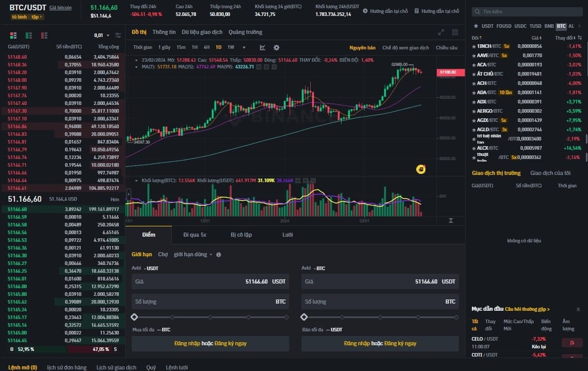
Task: Switch to Dữ liệu giao dịch tab
Action: 202,32
